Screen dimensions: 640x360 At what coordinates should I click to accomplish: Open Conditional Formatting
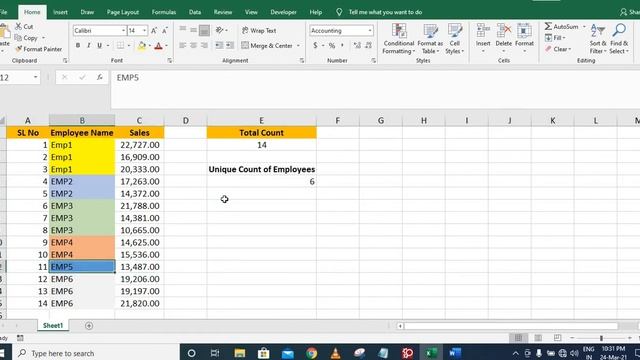pyautogui.click(x=399, y=39)
